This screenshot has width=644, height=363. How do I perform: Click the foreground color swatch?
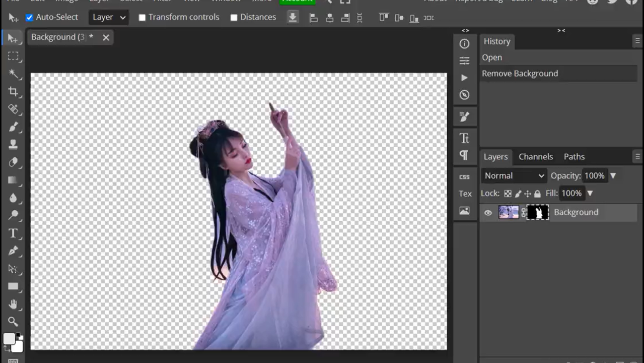pyautogui.click(x=9, y=339)
